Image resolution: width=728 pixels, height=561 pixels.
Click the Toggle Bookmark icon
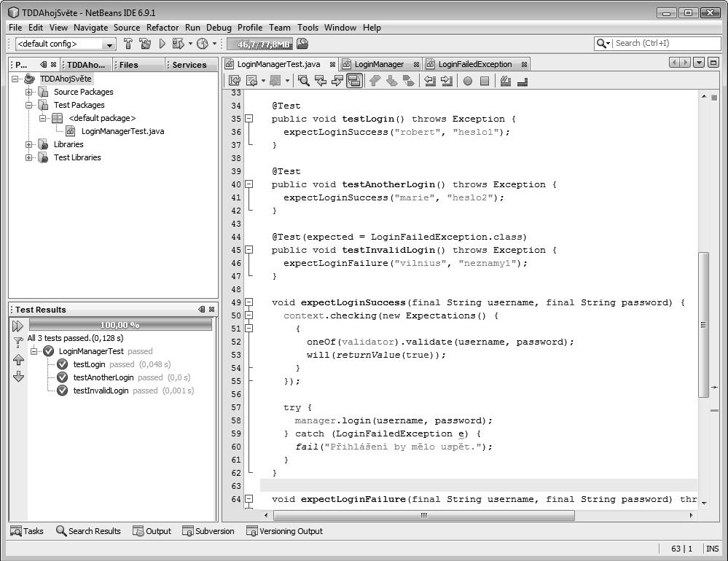(409, 81)
